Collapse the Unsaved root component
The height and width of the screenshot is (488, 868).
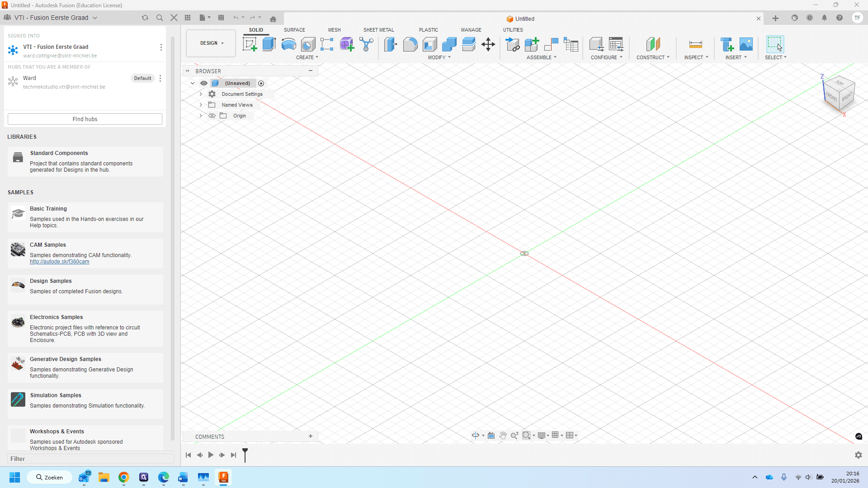pos(193,83)
